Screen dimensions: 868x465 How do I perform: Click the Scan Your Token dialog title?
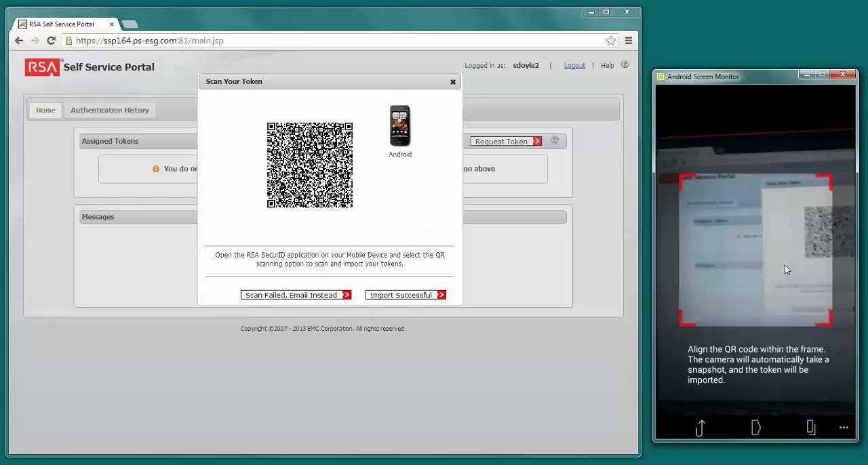coord(234,81)
